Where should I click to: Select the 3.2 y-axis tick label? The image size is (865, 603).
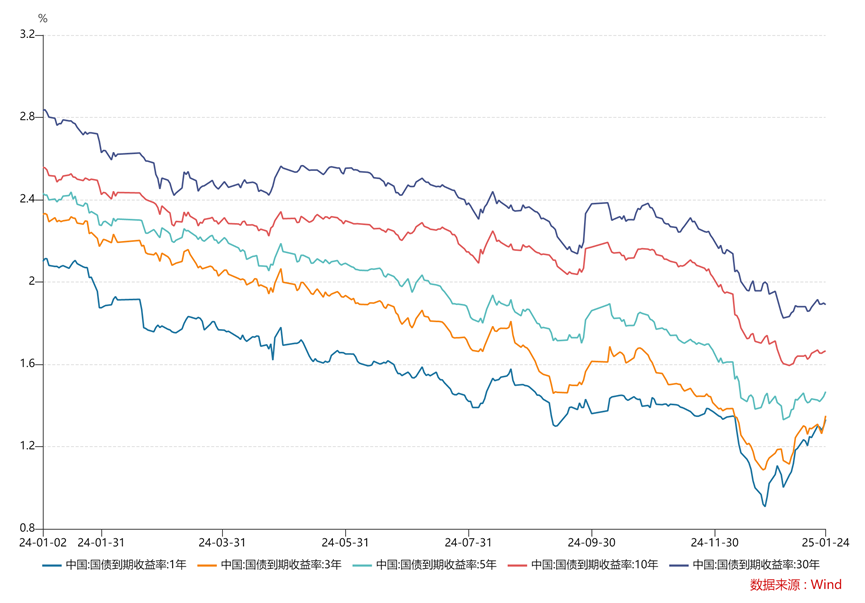(x=27, y=35)
